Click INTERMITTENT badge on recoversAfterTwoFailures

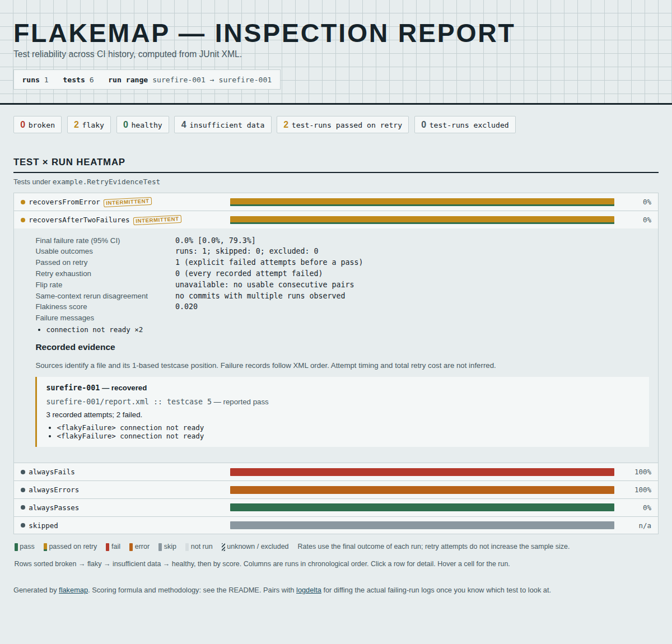[x=157, y=220]
